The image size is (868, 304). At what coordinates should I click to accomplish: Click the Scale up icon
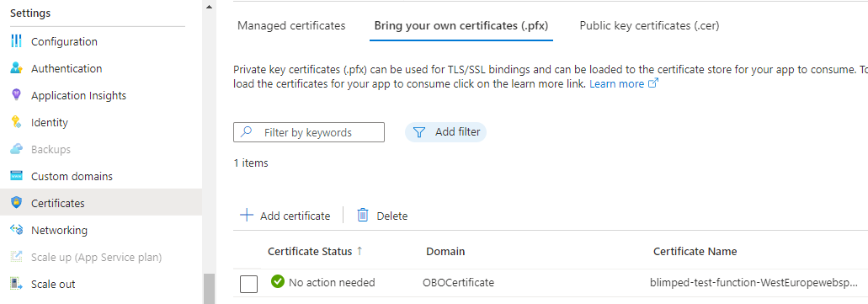17,257
